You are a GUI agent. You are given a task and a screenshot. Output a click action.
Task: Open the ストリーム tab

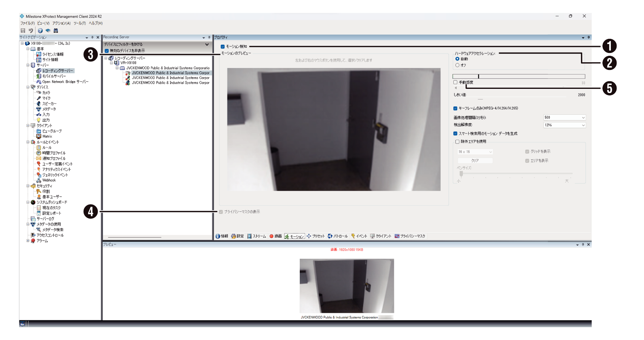tap(257, 236)
